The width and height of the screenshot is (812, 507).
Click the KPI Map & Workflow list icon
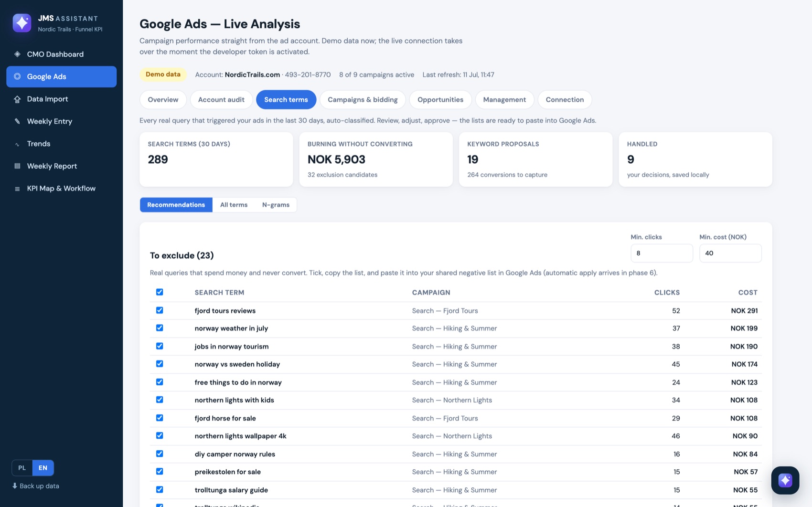[17, 189]
